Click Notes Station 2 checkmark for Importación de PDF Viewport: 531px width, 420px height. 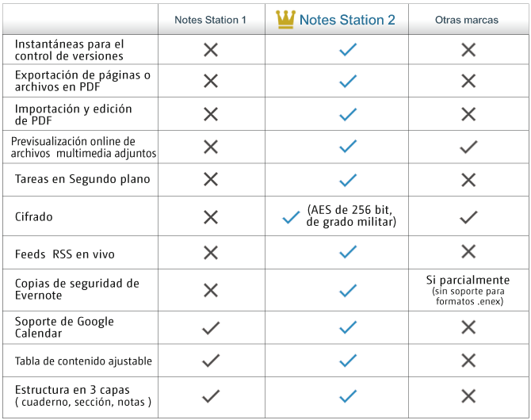(347, 114)
